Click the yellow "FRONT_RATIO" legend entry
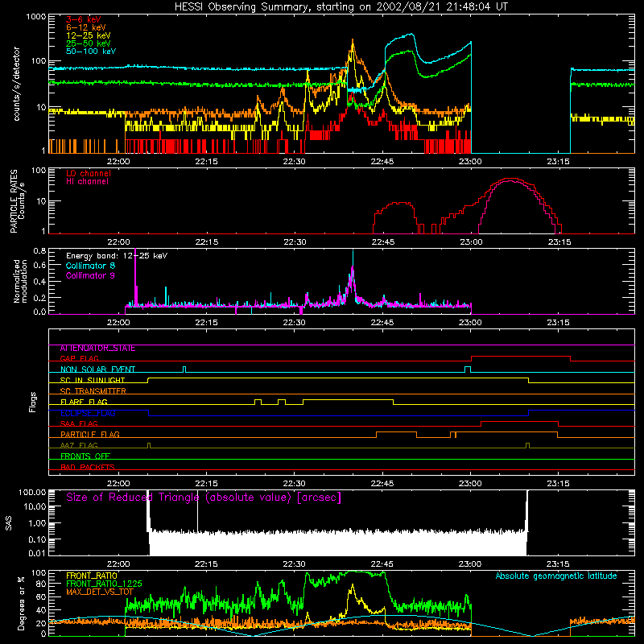The image size is (644, 644). tap(92, 576)
